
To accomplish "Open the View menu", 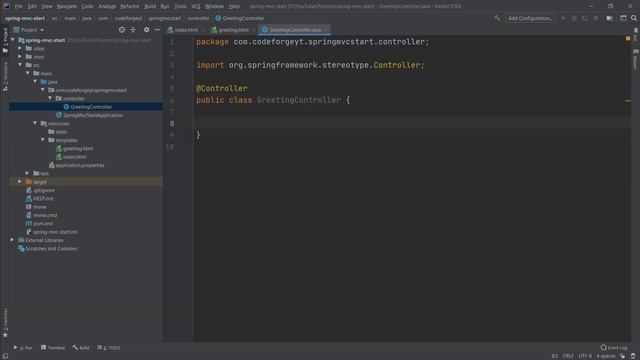I will 47,7.
